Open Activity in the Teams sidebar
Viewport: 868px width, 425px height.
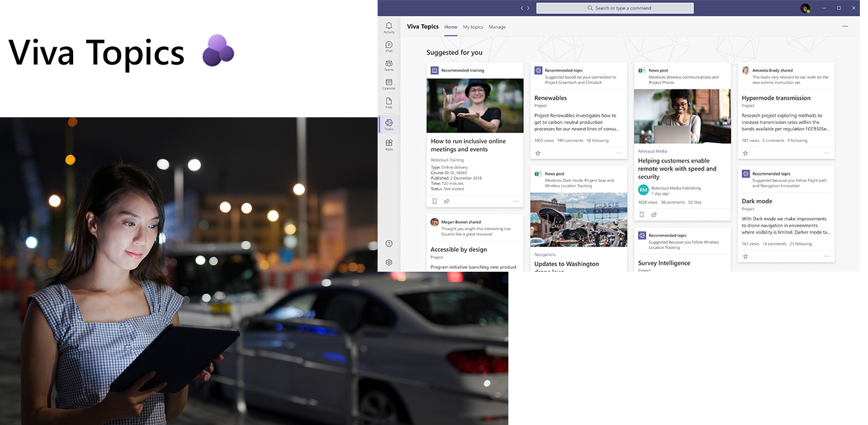tap(389, 28)
